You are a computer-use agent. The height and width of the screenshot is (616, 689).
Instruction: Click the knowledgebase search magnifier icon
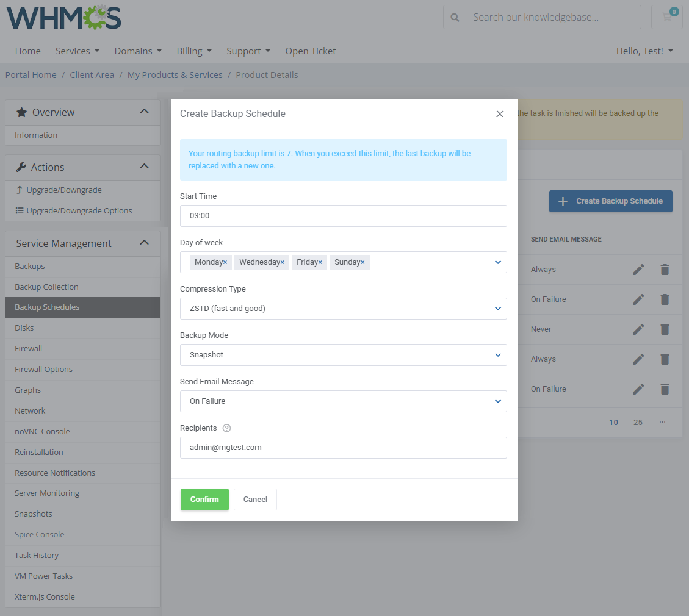[x=455, y=18]
